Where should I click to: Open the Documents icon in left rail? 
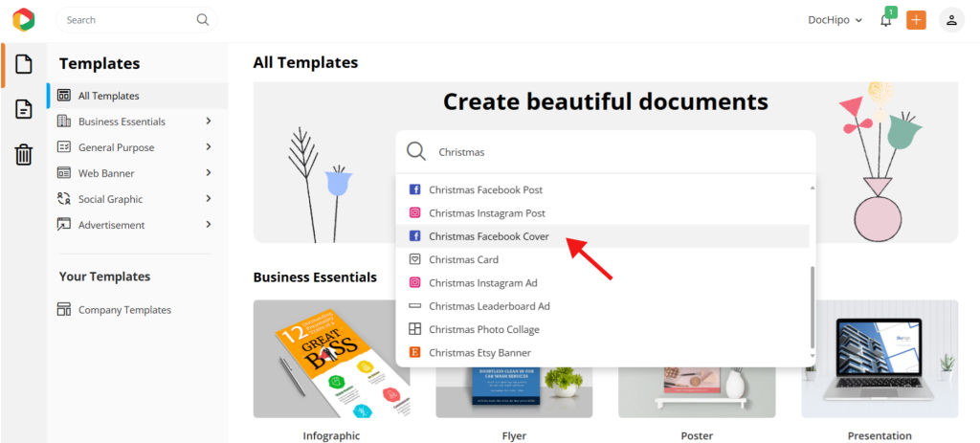click(24, 109)
